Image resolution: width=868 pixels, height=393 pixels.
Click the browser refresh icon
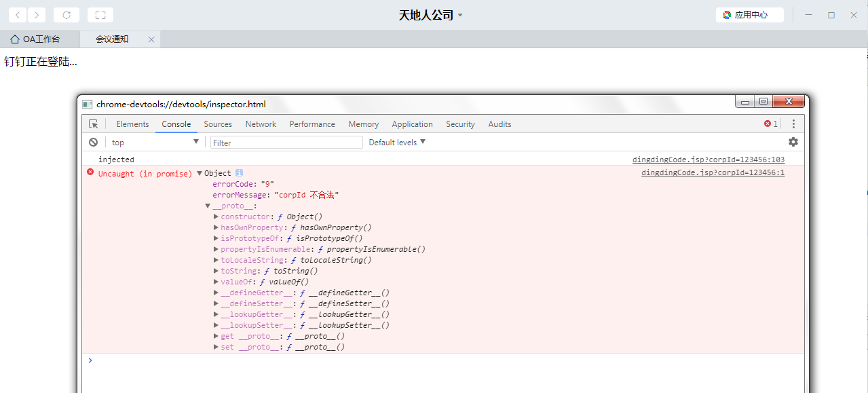pos(67,15)
